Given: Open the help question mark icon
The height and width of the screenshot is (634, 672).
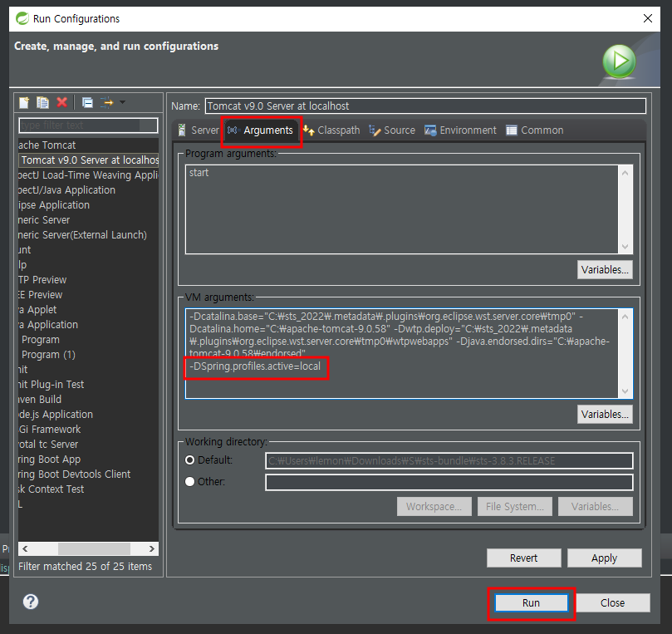Looking at the screenshot, I should 31,602.
